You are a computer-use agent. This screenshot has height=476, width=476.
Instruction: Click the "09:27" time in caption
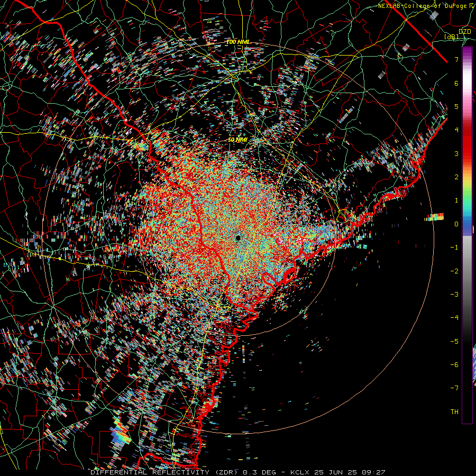[373, 472]
